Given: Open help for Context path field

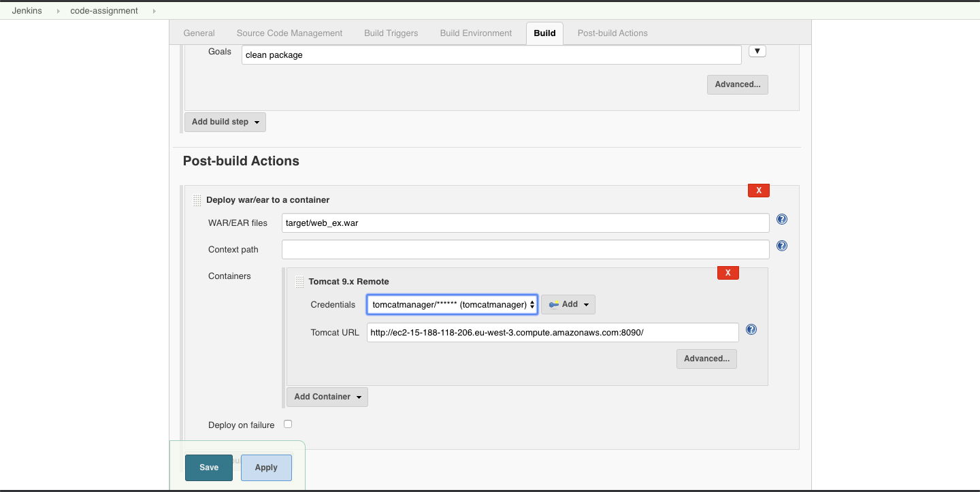Looking at the screenshot, I should click(781, 246).
